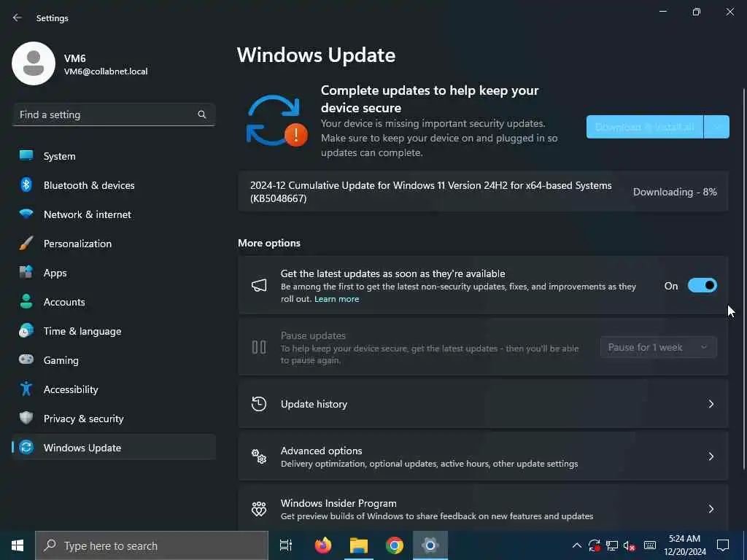747x560 pixels.
Task: Expand the Download & install all arrow
Action: pyautogui.click(x=716, y=127)
